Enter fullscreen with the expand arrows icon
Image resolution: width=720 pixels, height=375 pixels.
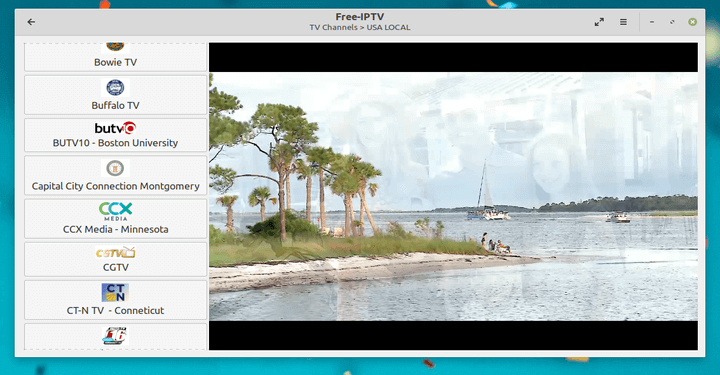[x=599, y=22]
